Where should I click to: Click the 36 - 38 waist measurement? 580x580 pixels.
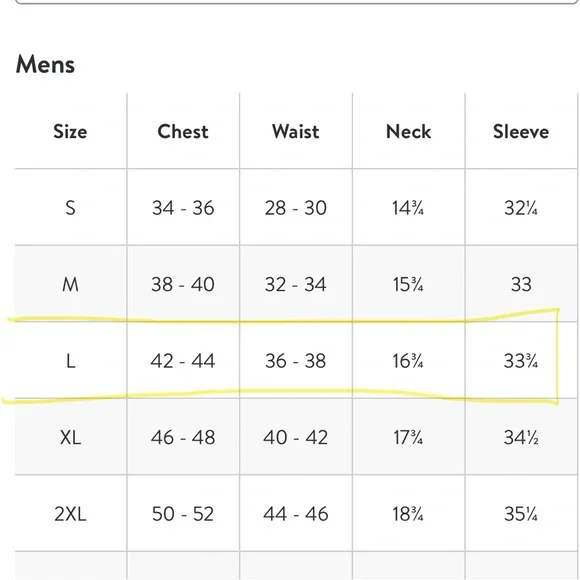pos(296,361)
